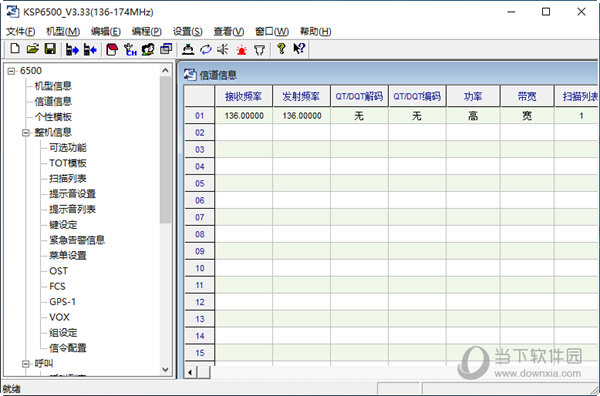Click the personality template people icon
The image size is (600, 396).
(x=148, y=49)
